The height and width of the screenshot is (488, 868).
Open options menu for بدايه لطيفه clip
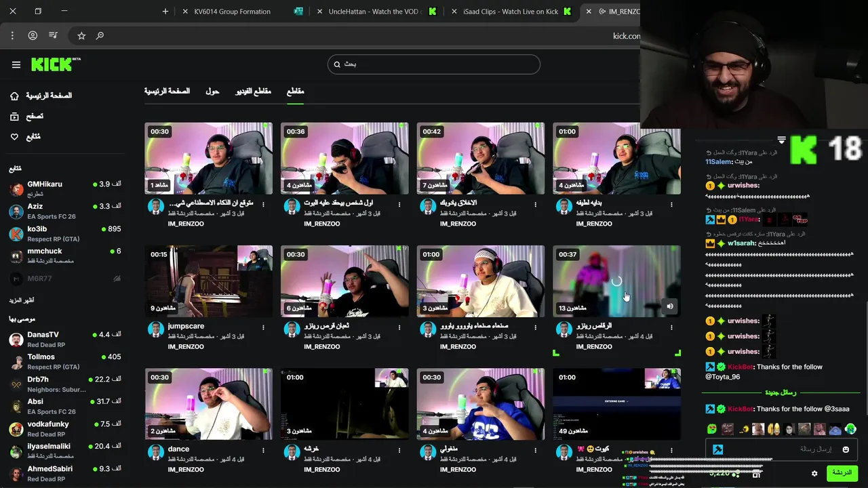click(x=671, y=204)
